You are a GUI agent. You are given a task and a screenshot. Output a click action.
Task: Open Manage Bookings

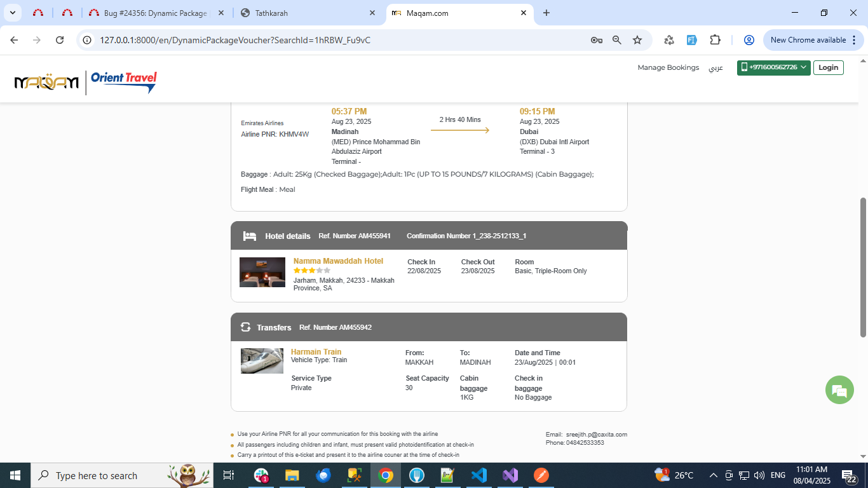point(668,67)
